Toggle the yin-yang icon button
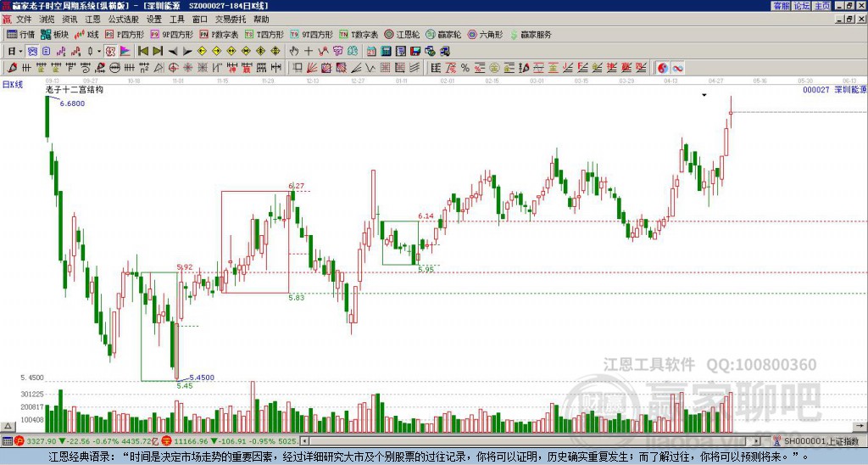868x465 pixels. pos(662,68)
